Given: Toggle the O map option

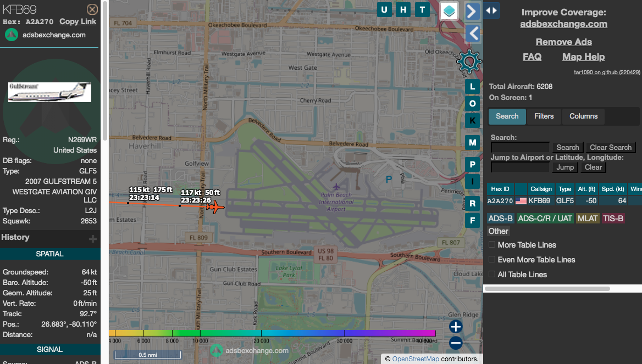Looking at the screenshot, I should [473, 103].
